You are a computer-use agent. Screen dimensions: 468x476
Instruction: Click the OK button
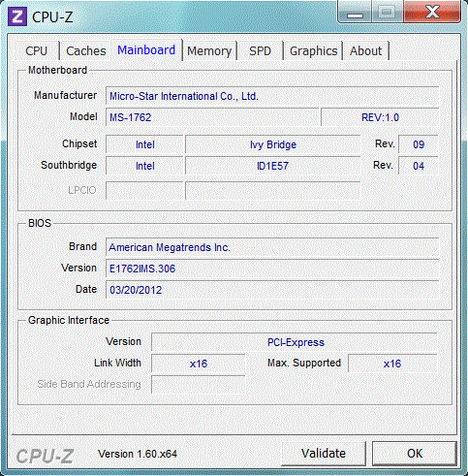click(x=415, y=454)
